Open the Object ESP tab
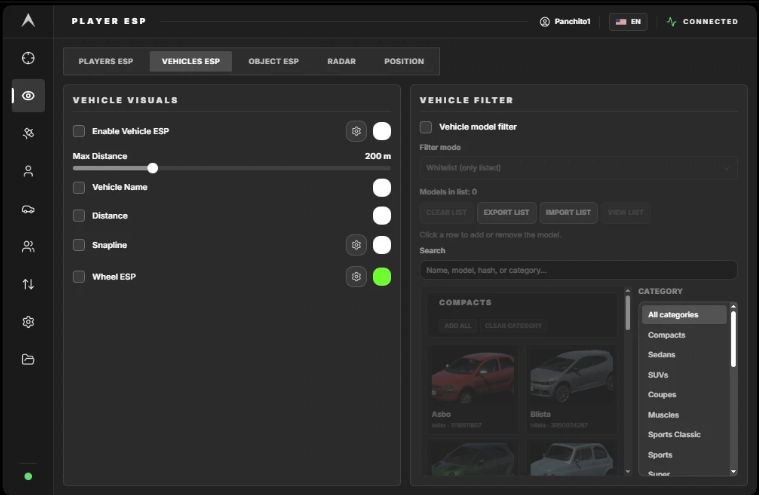759x495 pixels. [273, 61]
